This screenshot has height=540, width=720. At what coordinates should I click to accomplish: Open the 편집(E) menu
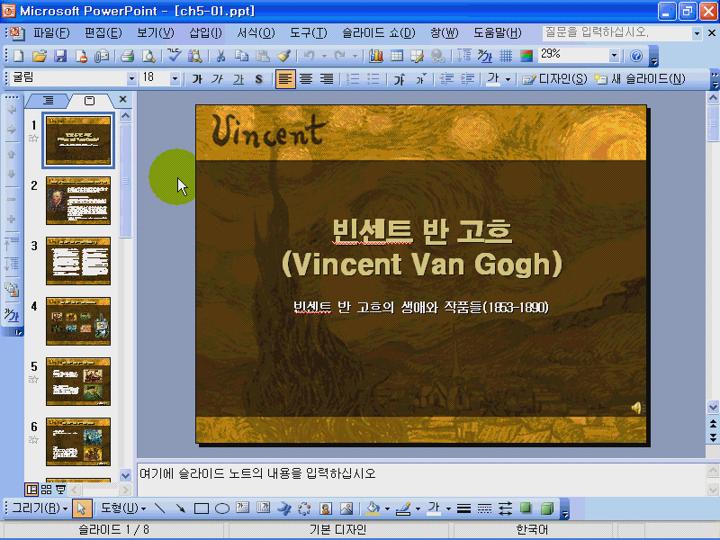103,33
